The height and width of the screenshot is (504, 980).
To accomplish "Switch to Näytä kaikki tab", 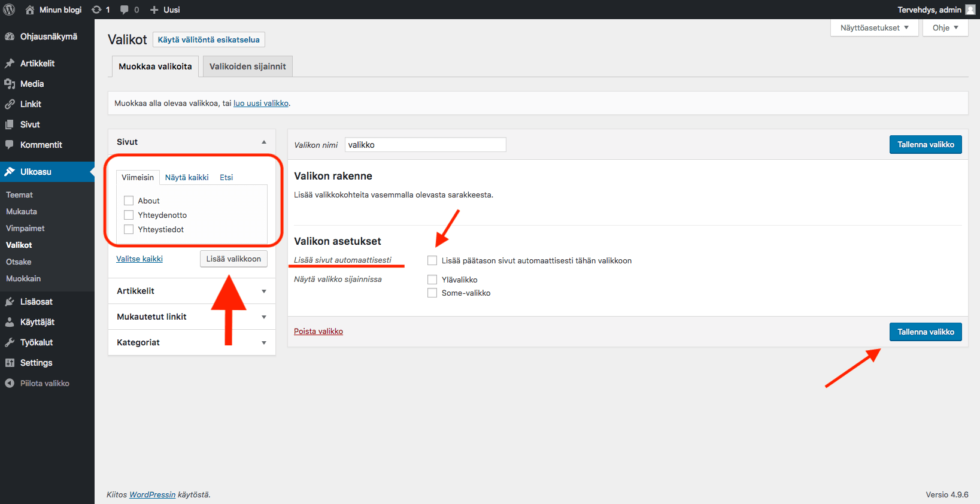I will coord(187,177).
